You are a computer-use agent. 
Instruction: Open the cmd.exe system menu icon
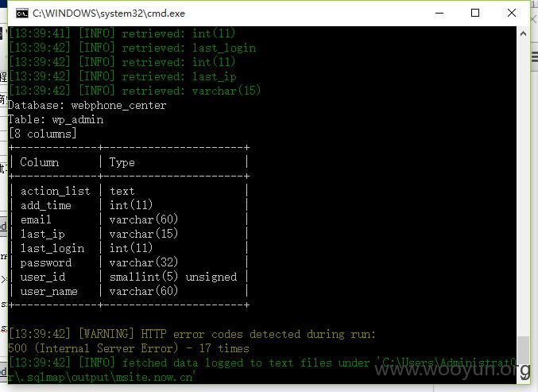[22, 14]
